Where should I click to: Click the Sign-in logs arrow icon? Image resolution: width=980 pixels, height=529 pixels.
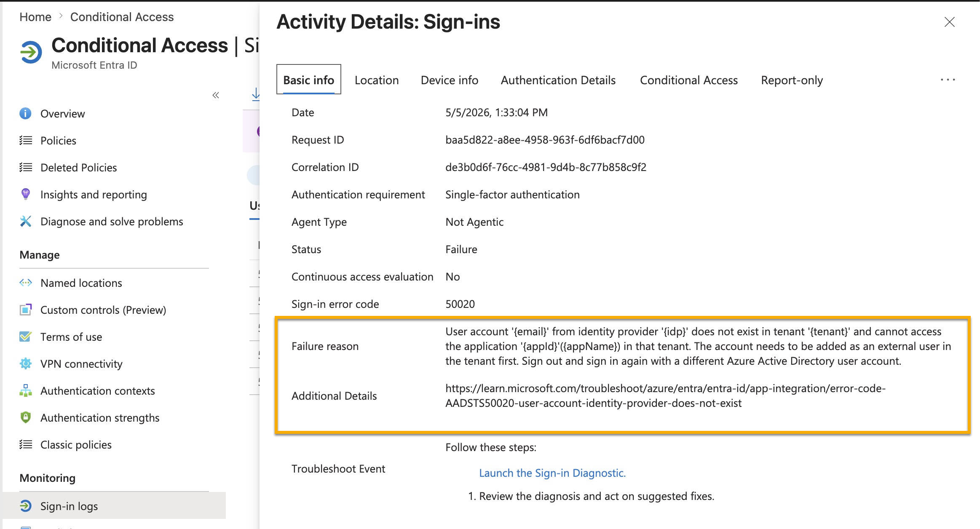tap(26, 506)
